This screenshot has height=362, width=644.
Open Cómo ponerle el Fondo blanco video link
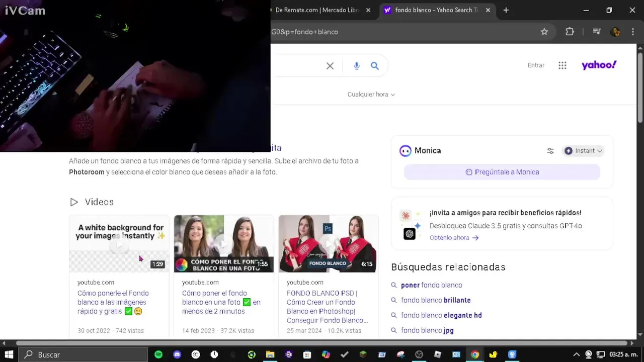[113, 302]
